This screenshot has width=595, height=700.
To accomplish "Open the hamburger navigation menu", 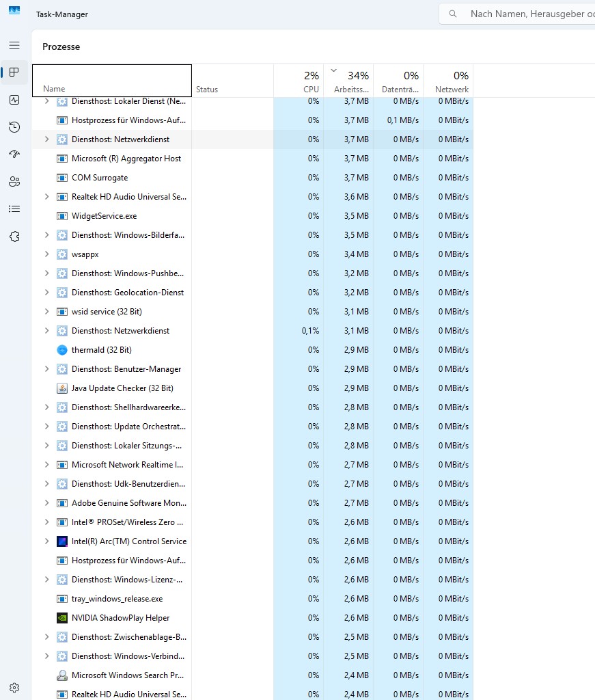I will pos(14,45).
